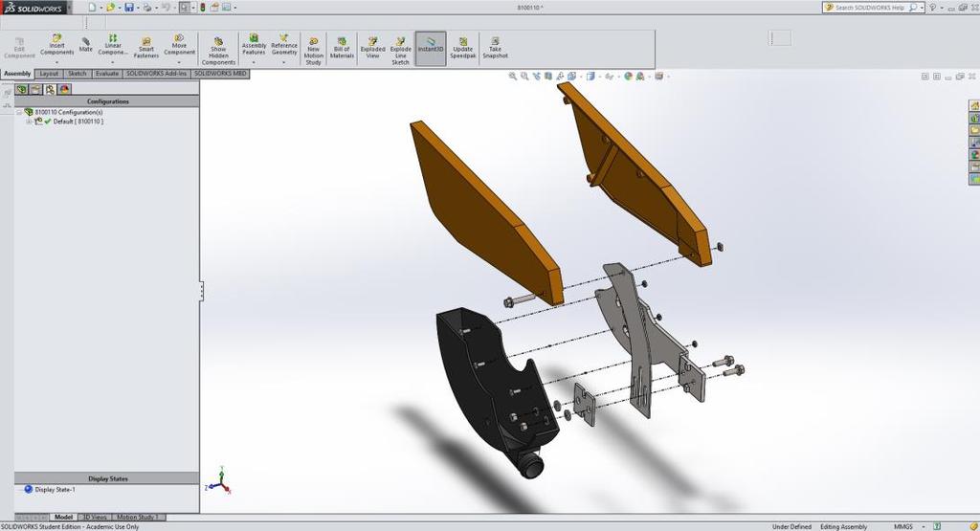Click Previous View icon in view toolbar
This screenshot has width=980, height=531.
(536, 77)
